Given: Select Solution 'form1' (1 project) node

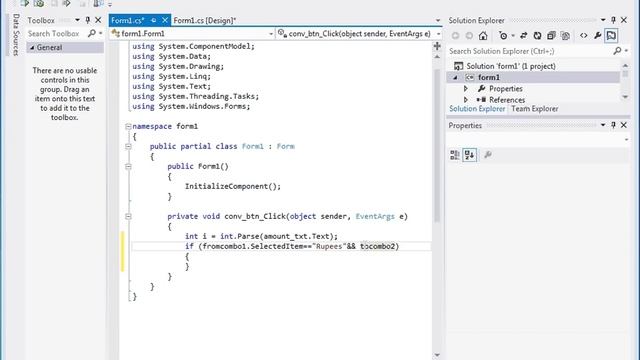Looking at the screenshot, I should [511, 66].
